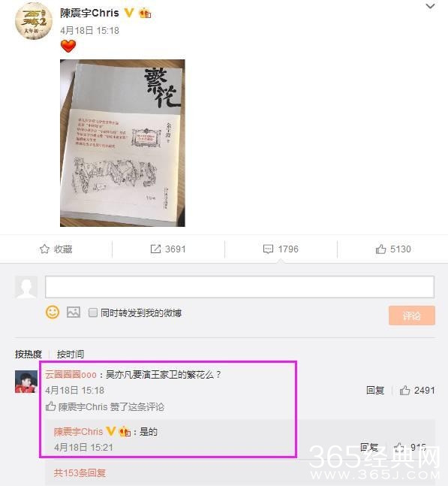The height and width of the screenshot is (486, 448).
Task: Open the 陳震宇Chris profile avatar
Action: tap(34, 21)
